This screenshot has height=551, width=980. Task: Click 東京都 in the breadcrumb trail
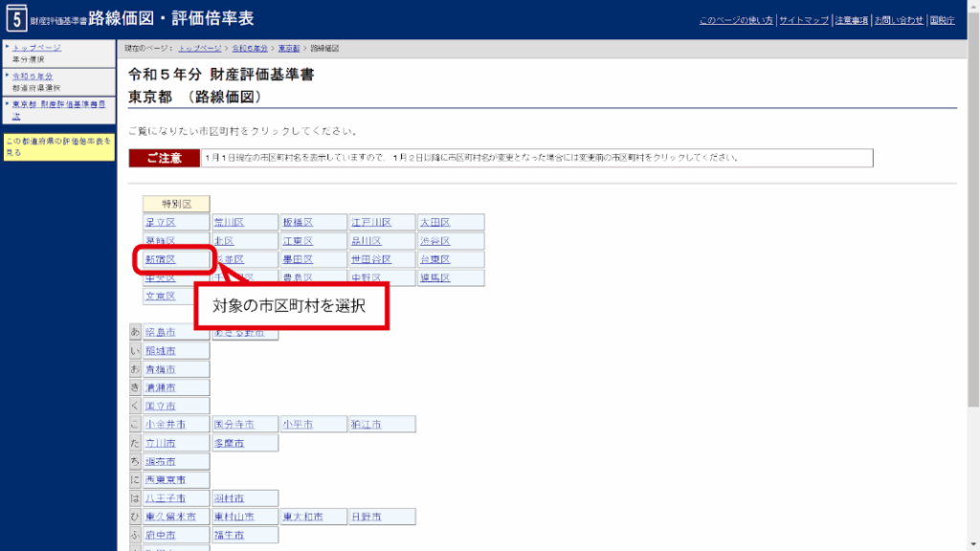(290, 48)
